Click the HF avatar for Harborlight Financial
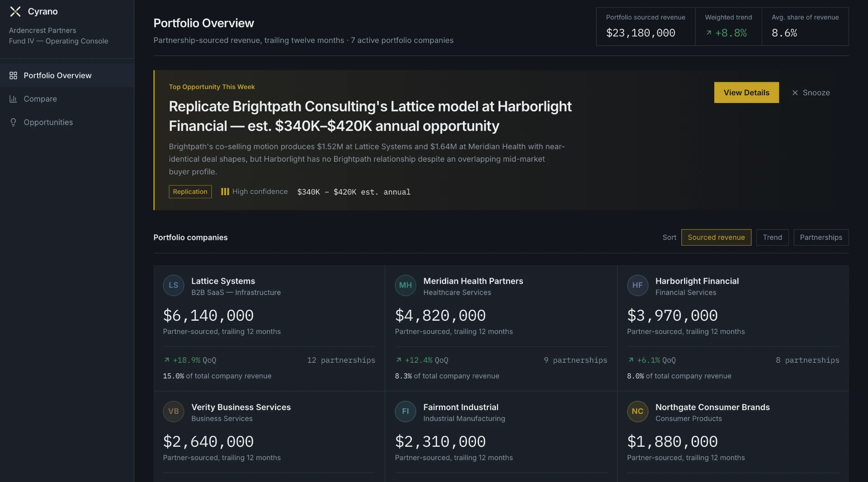Image resolution: width=868 pixels, height=482 pixels. point(637,285)
